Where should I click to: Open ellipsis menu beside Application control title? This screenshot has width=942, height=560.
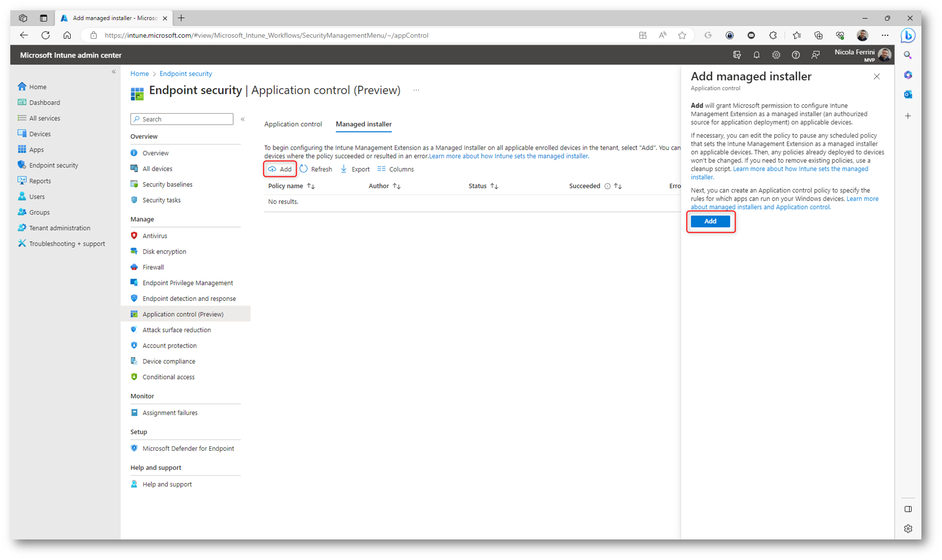pyautogui.click(x=416, y=90)
